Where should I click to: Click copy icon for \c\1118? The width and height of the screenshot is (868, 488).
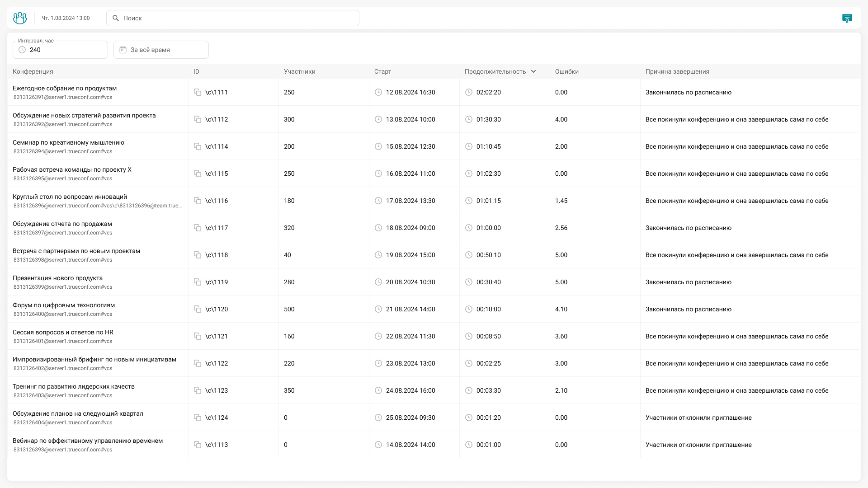coord(198,255)
